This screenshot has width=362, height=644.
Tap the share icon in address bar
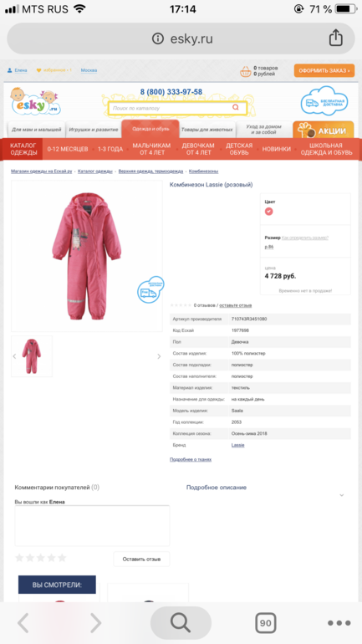click(335, 38)
